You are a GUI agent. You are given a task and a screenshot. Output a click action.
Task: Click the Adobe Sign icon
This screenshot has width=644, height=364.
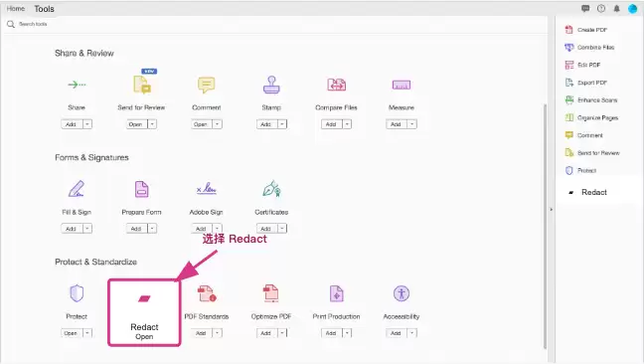tap(206, 189)
